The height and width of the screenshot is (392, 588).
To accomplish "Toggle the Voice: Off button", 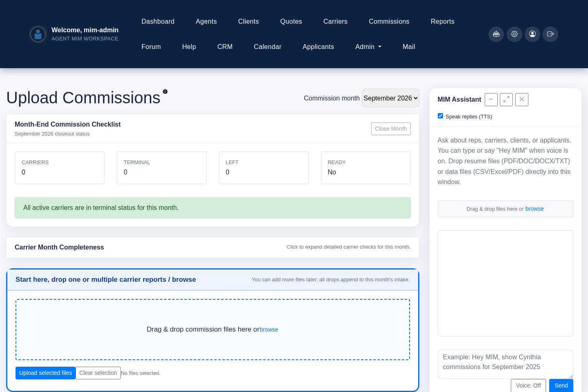I will click(528, 385).
